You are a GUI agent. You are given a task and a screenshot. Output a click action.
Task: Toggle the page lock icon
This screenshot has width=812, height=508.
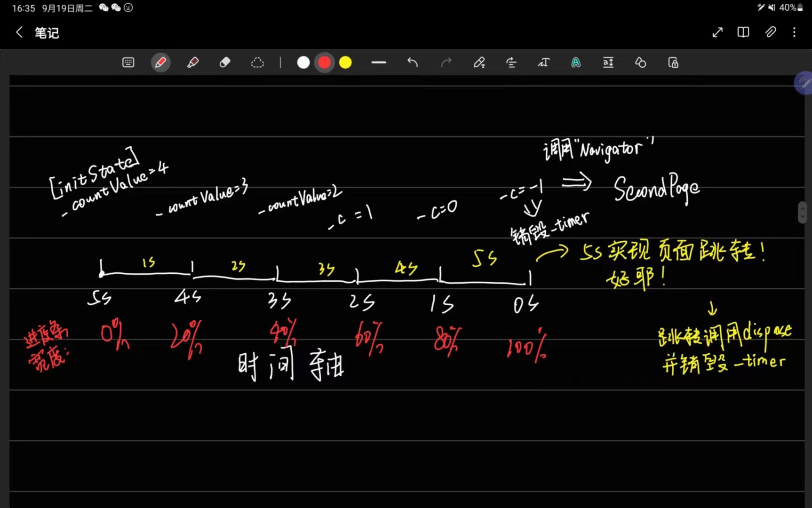(x=673, y=63)
